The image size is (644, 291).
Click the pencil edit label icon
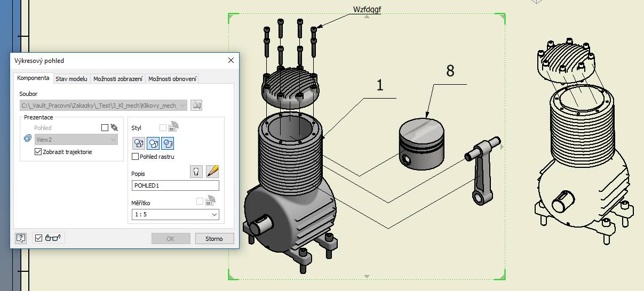coord(212,172)
